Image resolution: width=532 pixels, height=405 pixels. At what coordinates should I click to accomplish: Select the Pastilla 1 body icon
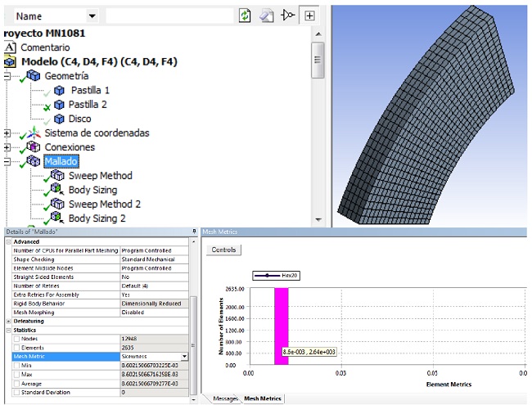(59, 90)
